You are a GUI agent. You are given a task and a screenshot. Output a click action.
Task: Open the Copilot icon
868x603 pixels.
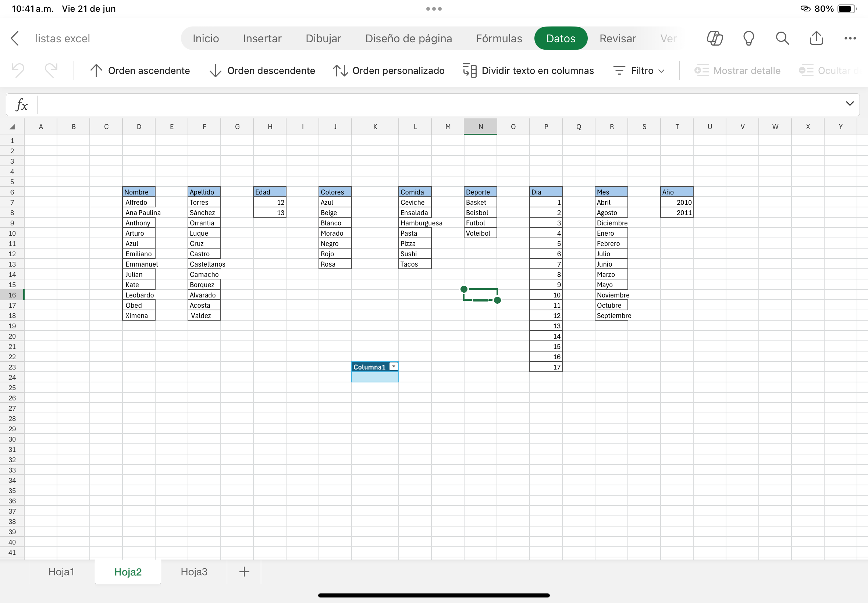click(x=715, y=39)
